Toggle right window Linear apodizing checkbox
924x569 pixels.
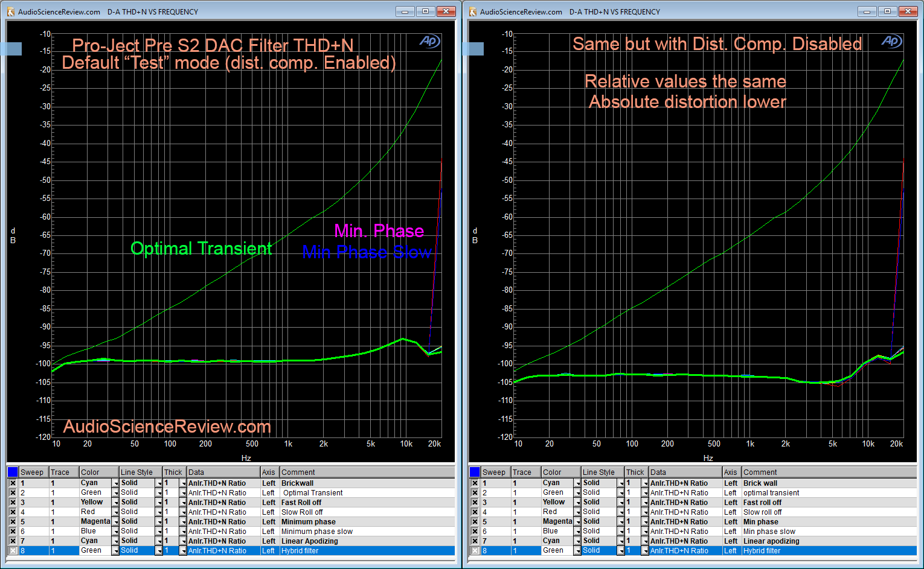coord(475,541)
